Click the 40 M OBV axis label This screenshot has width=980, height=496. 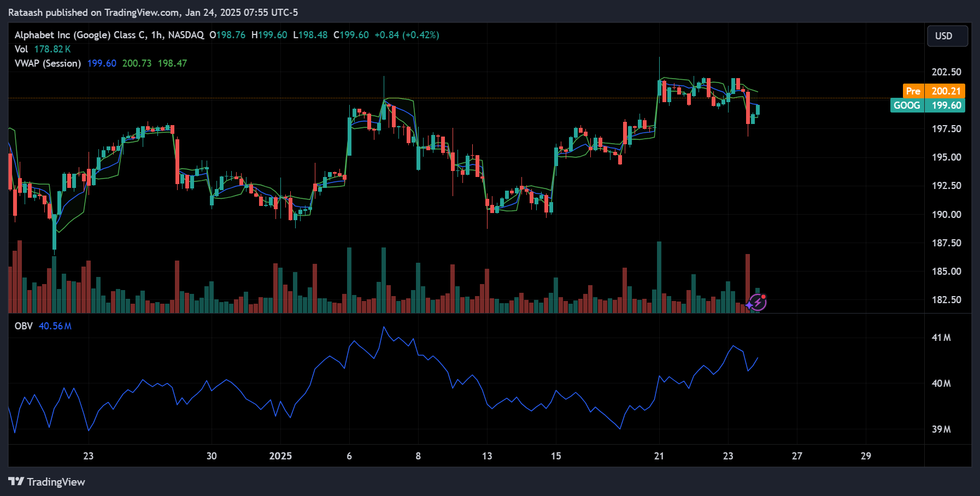pyautogui.click(x=941, y=383)
